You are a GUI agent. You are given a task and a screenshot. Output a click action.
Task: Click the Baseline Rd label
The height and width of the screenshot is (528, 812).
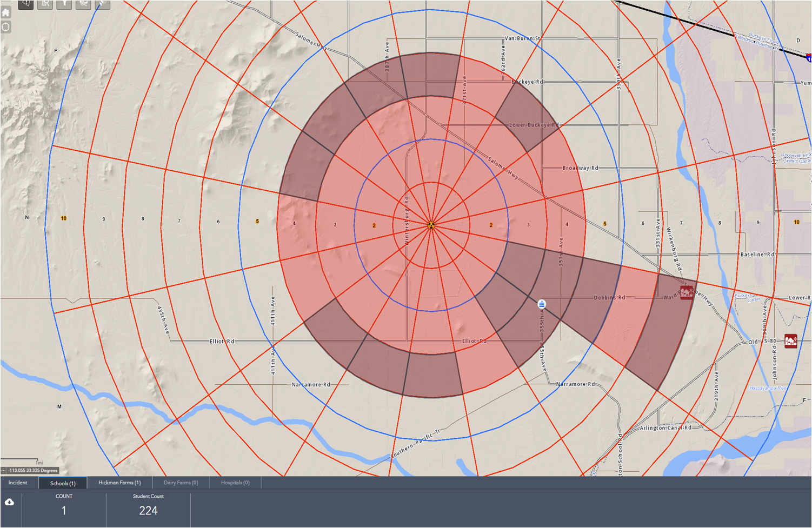[x=757, y=254]
